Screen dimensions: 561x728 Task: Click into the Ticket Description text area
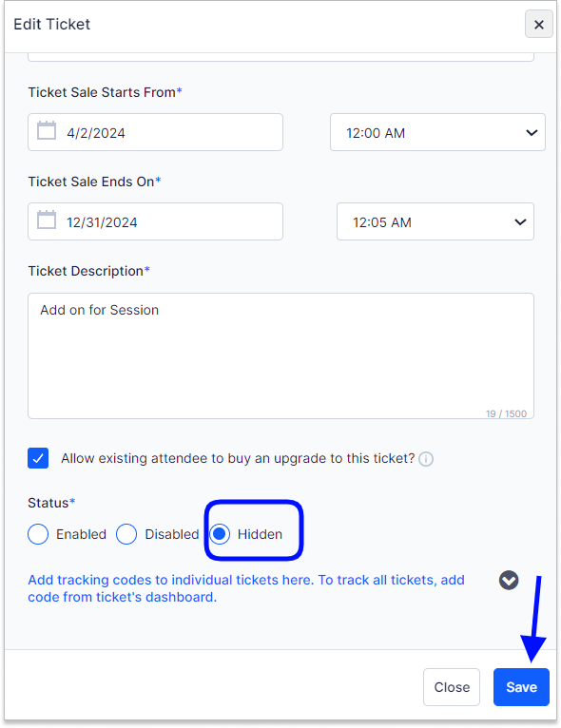[x=280, y=355]
